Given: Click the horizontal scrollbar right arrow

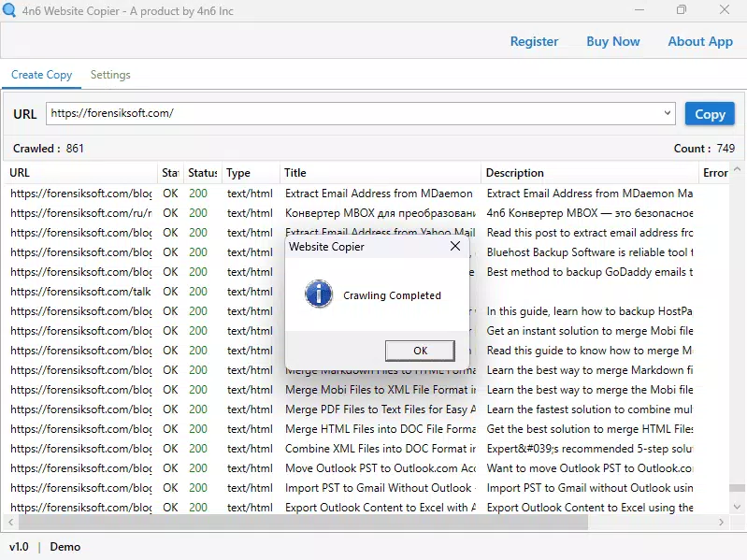Looking at the screenshot, I should pyautogui.click(x=721, y=522).
